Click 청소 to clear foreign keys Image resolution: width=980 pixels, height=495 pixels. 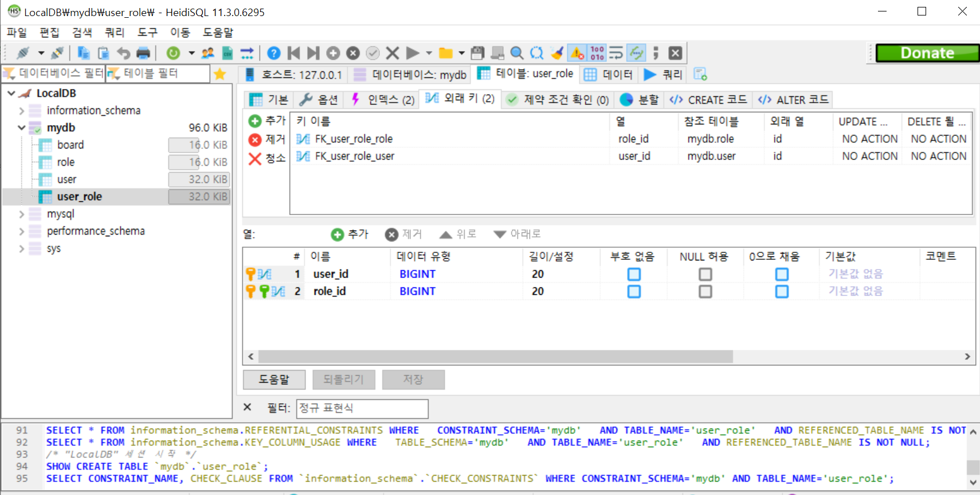tap(267, 158)
